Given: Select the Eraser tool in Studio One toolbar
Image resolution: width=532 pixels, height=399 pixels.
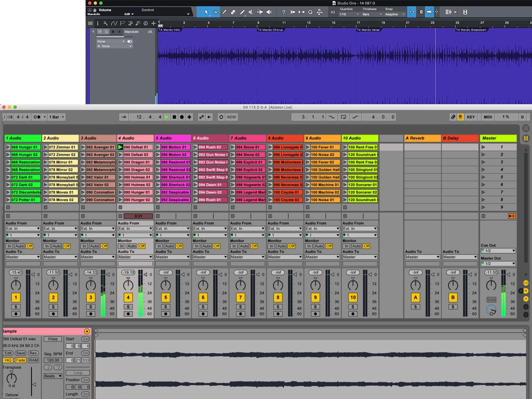Looking at the screenshot, I should [233, 12].
